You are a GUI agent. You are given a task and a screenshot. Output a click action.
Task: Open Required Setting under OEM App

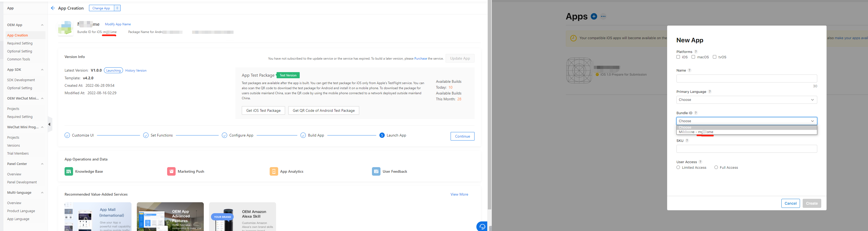pyautogui.click(x=20, y=44)
